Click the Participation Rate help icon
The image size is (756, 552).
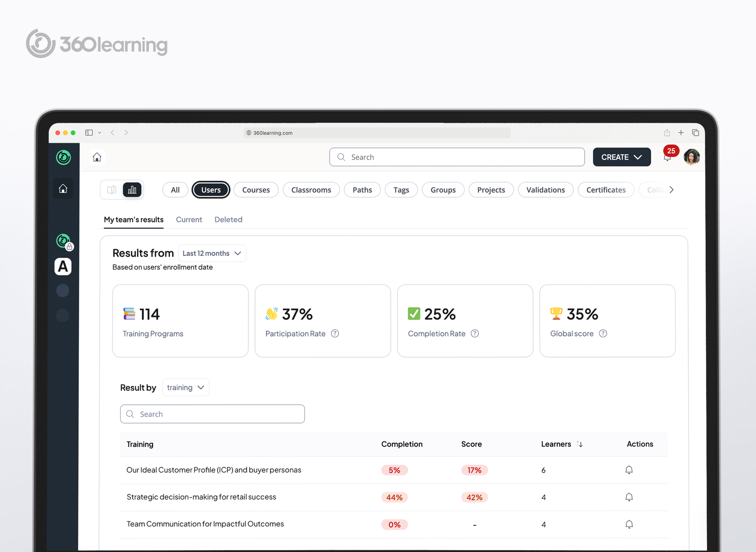pyautogui.click(x=335, y=333)
